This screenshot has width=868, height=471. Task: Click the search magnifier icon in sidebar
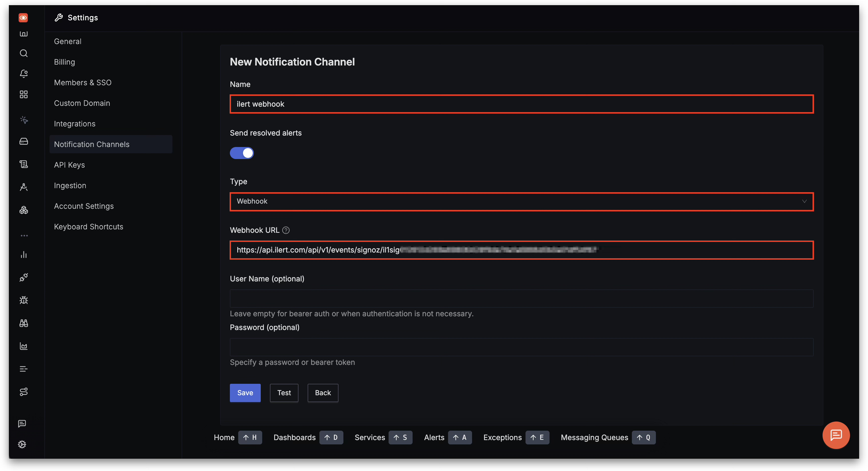pyautogui.click(x=23, y=53)
